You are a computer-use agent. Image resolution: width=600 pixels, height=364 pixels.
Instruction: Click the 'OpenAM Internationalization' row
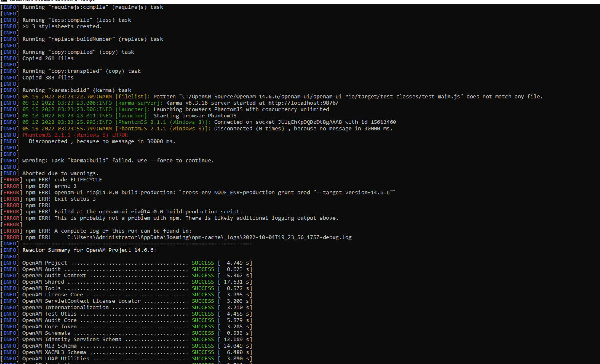(126, 308)
